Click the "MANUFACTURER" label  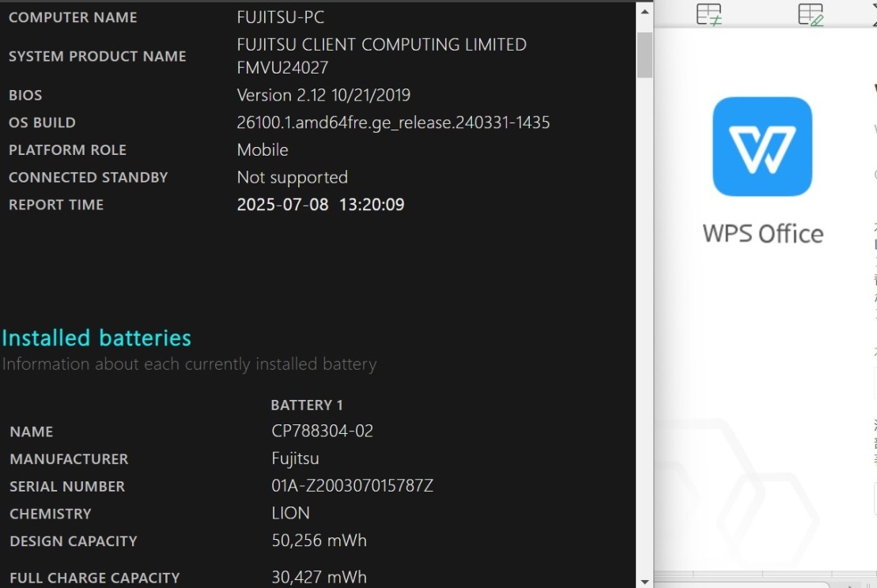click(69, 459)
